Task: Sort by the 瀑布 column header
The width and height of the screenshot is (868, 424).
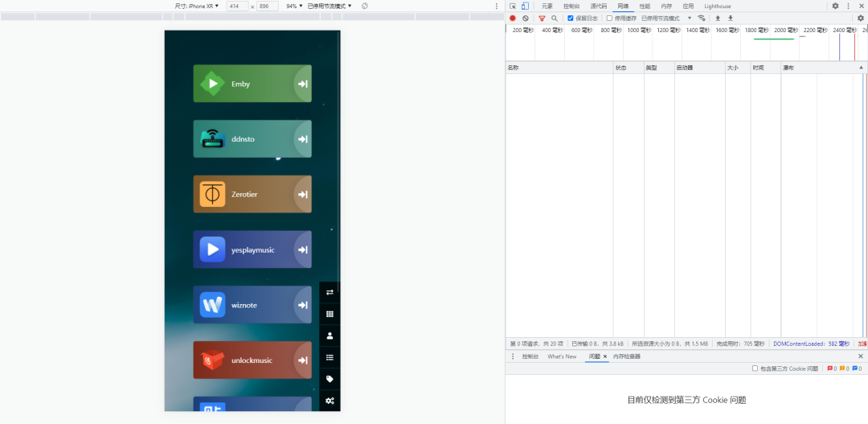Action: coord(823,68)
